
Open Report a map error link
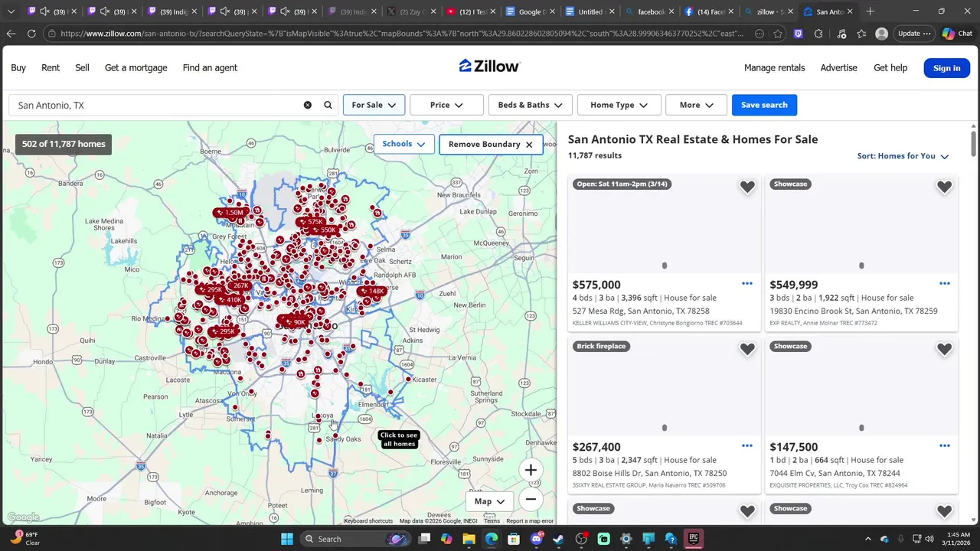tap(530, 521)
